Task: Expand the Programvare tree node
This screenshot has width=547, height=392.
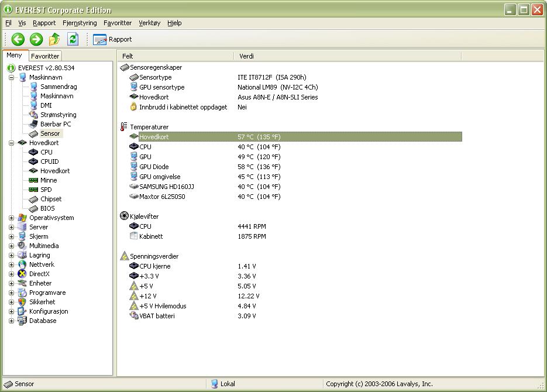Action: tap(11, 293)
